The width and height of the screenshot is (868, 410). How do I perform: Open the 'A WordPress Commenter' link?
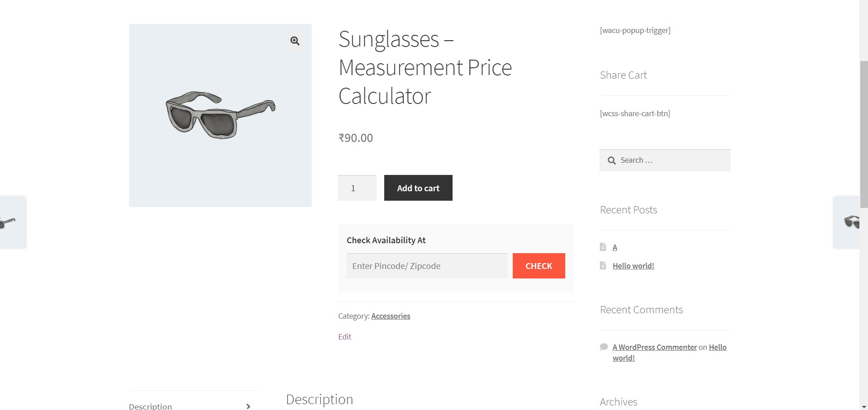[x=654, y=347]
